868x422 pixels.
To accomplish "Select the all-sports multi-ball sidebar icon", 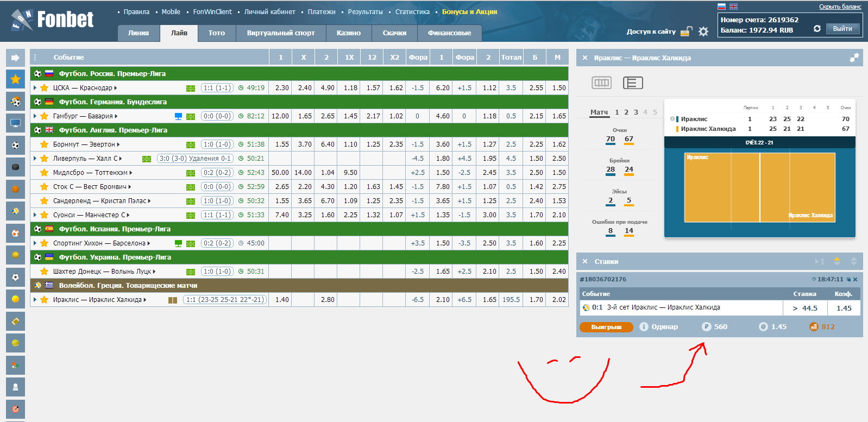I will coord(15,102).
